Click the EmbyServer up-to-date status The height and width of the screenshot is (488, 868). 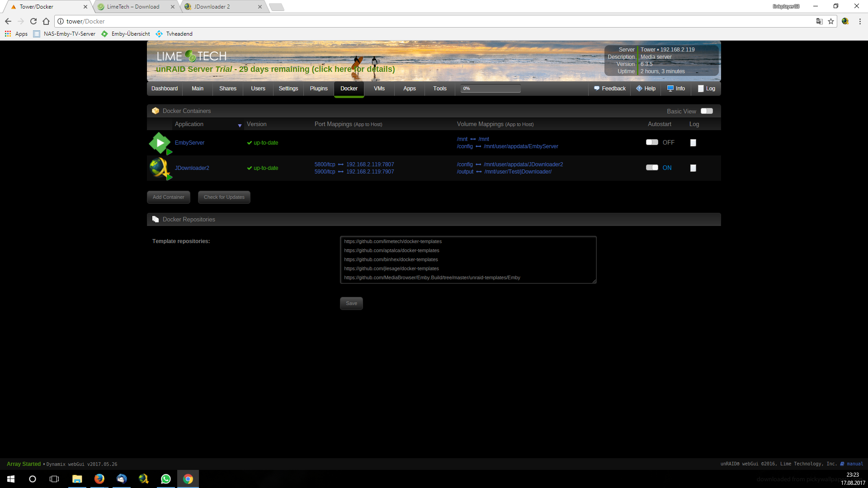click(x=263, y=143)
